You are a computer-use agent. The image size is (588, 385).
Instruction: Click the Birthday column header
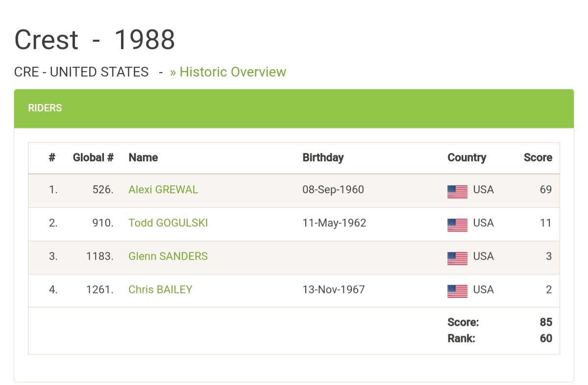[323, 157]
